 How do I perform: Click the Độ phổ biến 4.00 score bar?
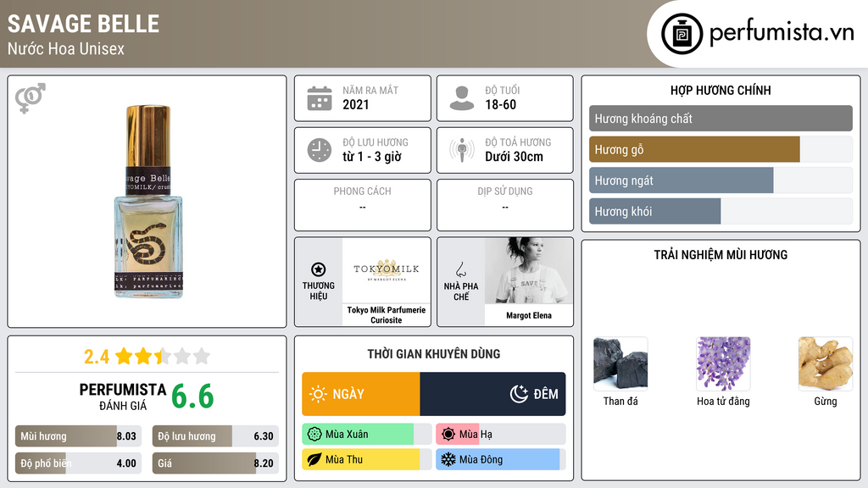point(79,463)
